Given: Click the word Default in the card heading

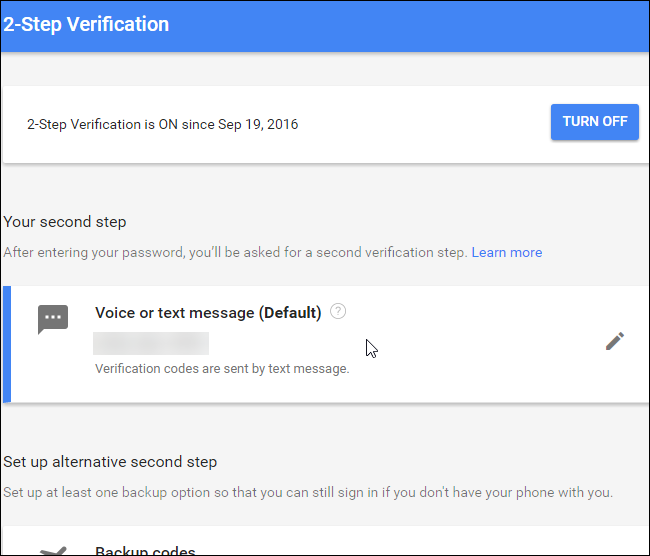Looking at the screenshot, I should point(289,313).
